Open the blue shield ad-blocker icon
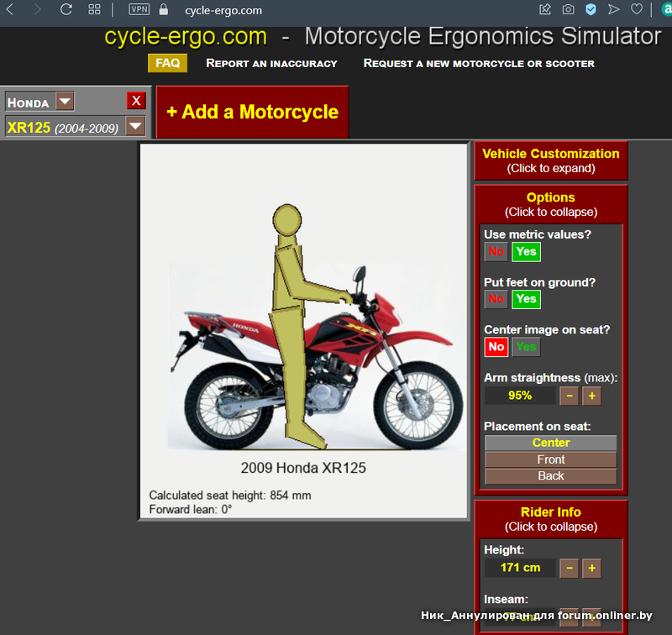 [x=591, y=9]
